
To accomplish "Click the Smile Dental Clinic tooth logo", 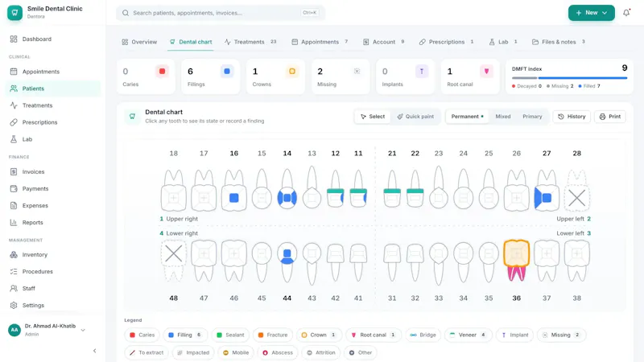I will click(14, 13).
